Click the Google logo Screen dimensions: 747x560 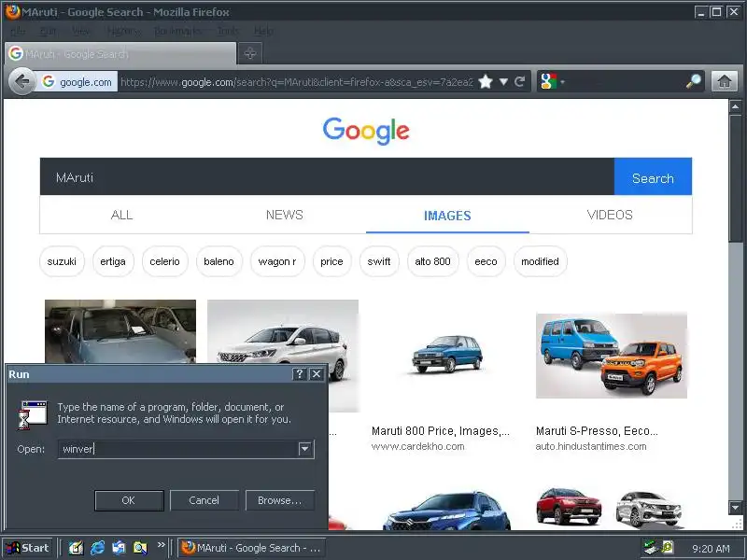click(x=366, y=131)
